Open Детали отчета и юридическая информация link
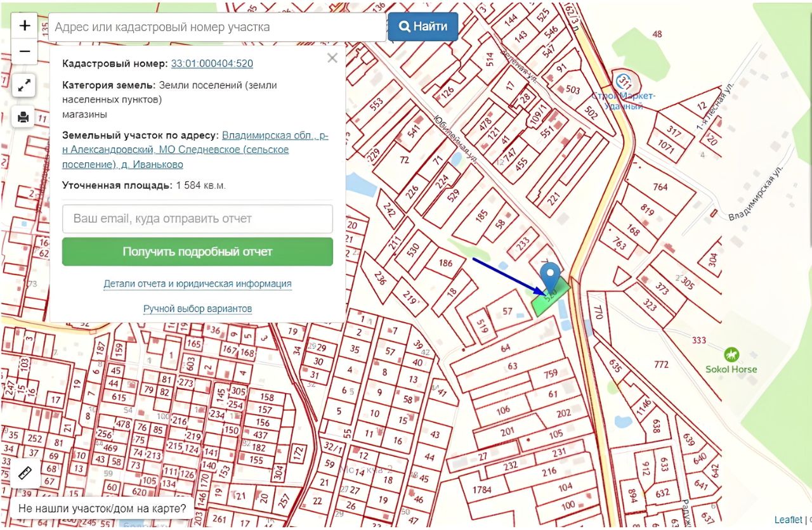 [197, 284]
